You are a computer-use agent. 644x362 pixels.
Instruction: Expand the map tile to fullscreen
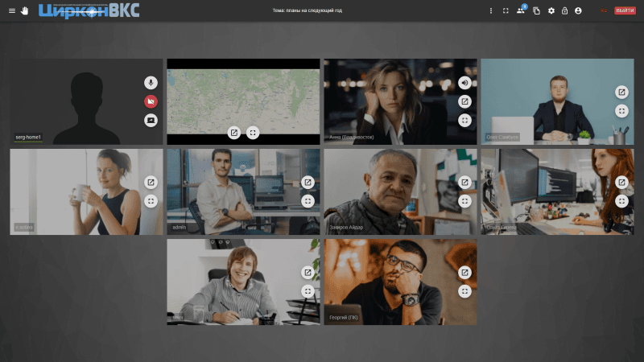(x=253, y=133)
